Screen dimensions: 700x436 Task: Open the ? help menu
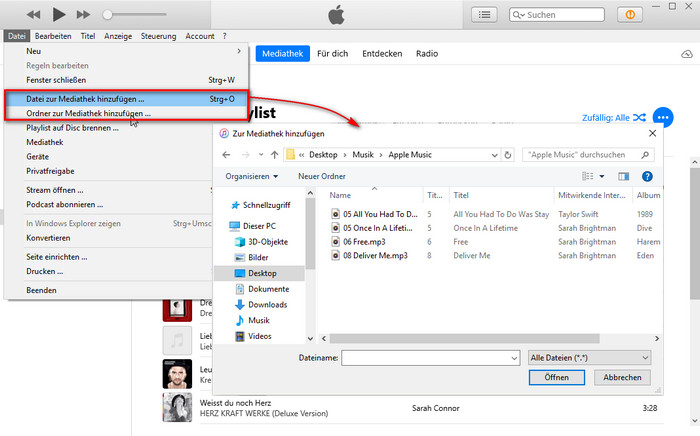[x=225, y=36]
